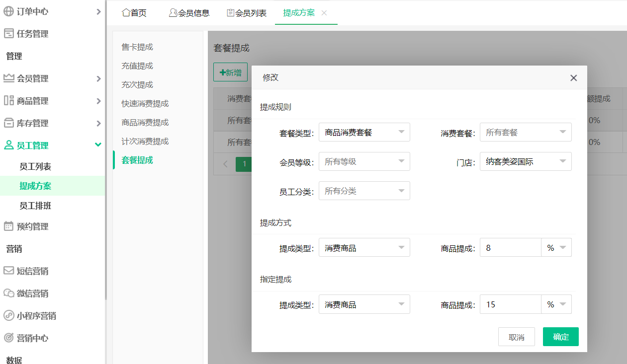Open the 套餐类型 package type dropdown

(364, 132)
